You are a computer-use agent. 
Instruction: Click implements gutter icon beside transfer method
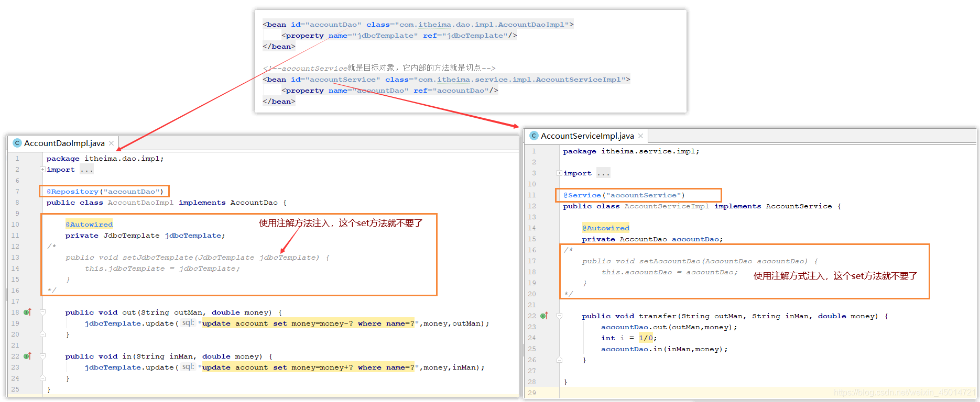point(545,316)
